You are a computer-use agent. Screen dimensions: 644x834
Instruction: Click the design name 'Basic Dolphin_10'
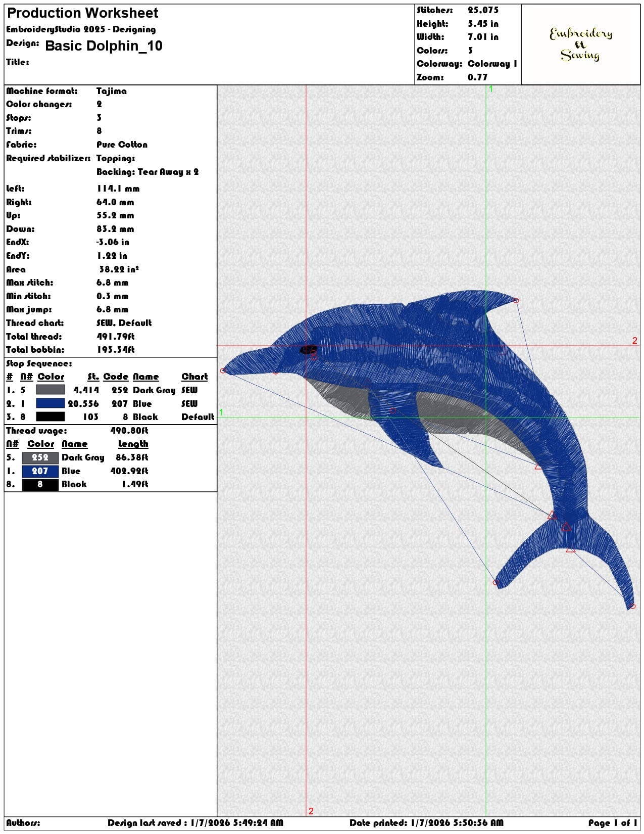pos(104,46)
